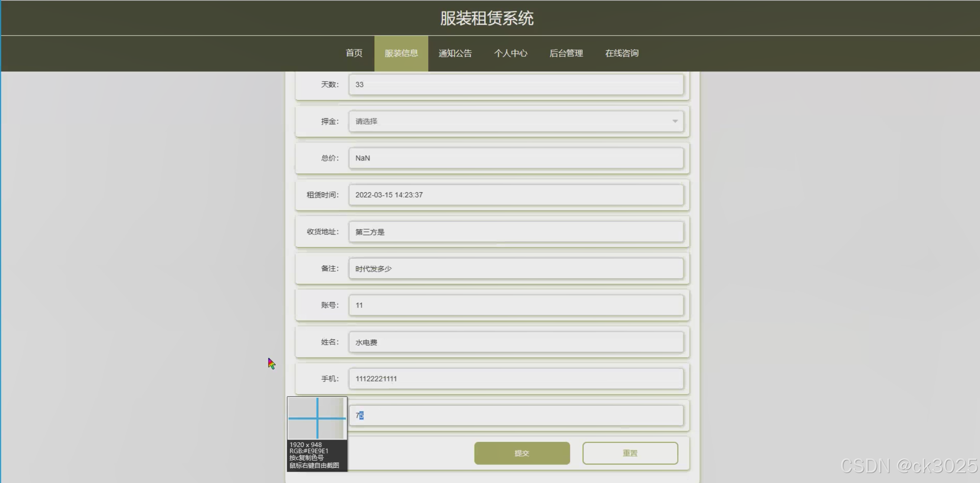The image size is (980, 483).
Task: Click into the 天数 field showing 33
Action: point(516,85)
